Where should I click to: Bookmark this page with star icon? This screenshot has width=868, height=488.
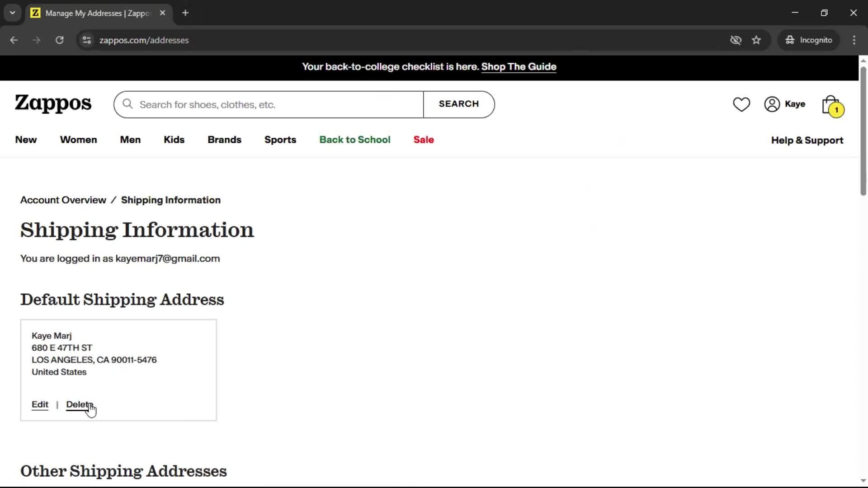tap(756, 40)
